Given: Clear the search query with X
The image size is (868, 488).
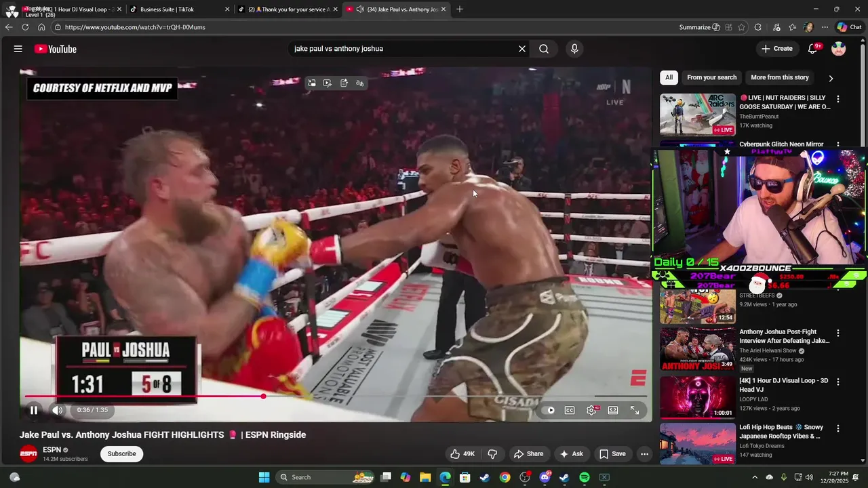Looking at the screenshot, I should [x=522, y=49].
